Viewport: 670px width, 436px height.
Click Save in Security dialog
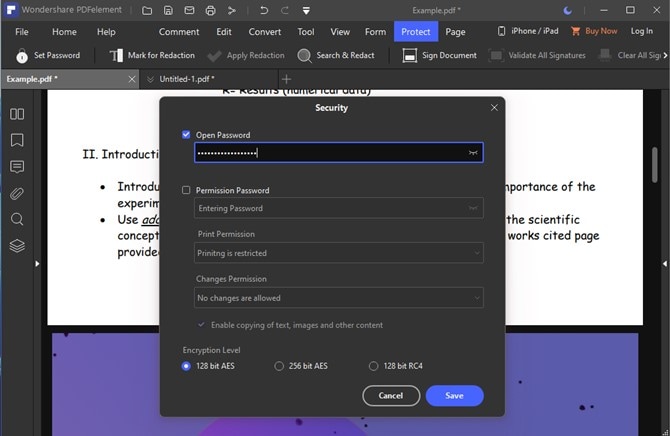(x=454, y=395)
